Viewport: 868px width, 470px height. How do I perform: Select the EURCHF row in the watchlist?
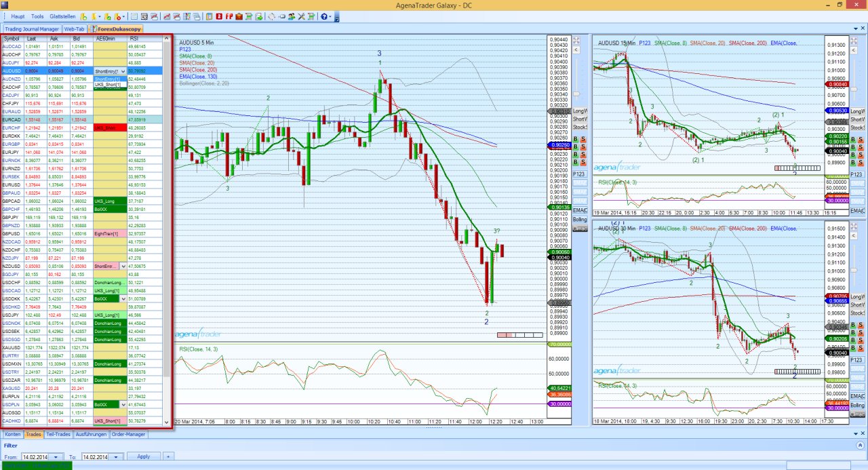[x=82, y=128]
